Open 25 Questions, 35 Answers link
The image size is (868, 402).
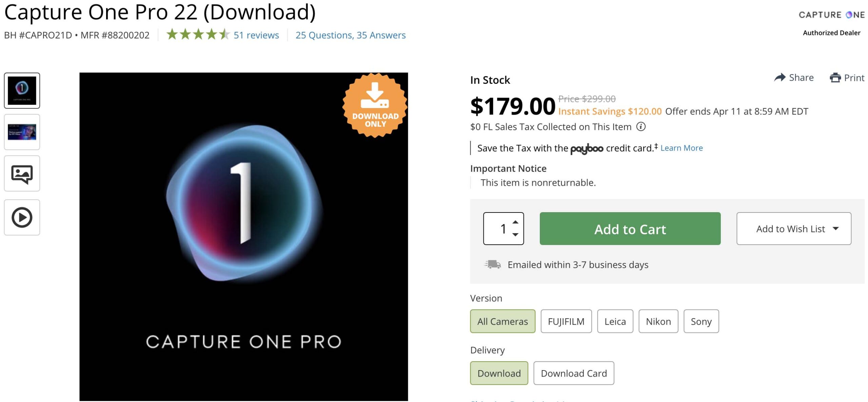point(350,35)
